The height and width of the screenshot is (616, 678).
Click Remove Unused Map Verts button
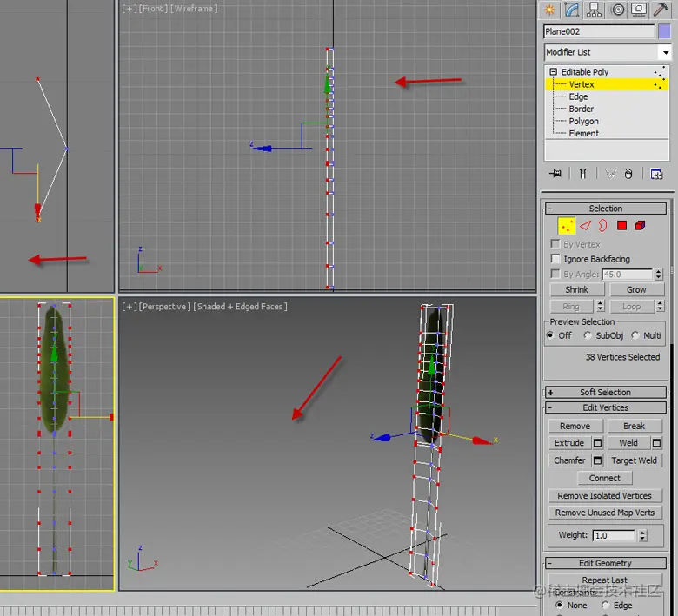[x=604, y=513]
